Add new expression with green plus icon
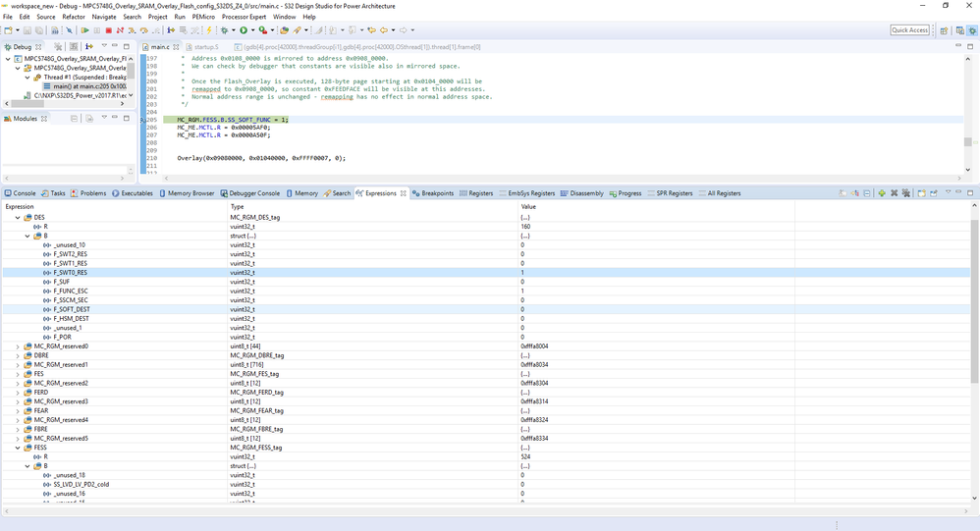 point(882,193)
